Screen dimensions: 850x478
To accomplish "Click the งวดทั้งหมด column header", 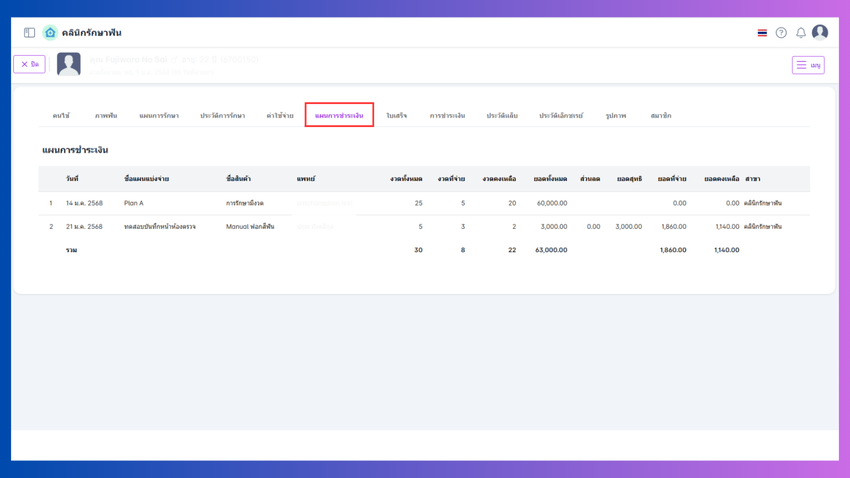I will pos(406,179).
